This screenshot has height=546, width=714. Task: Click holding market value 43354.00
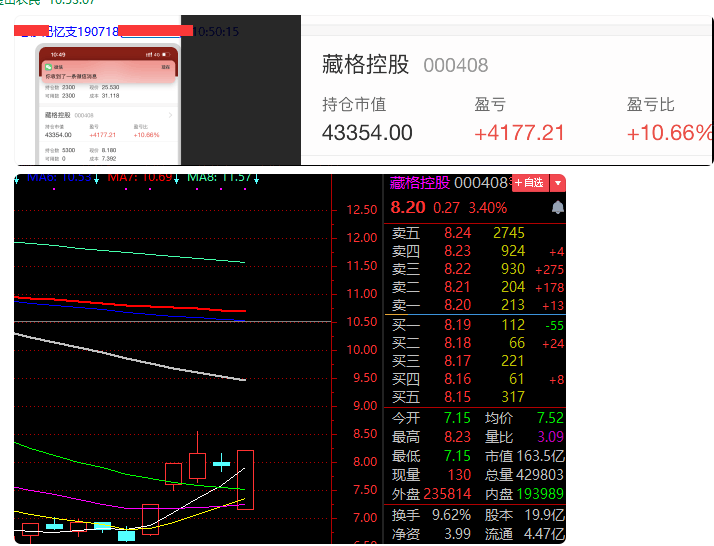pyautogui.click(x=367, y=133)
